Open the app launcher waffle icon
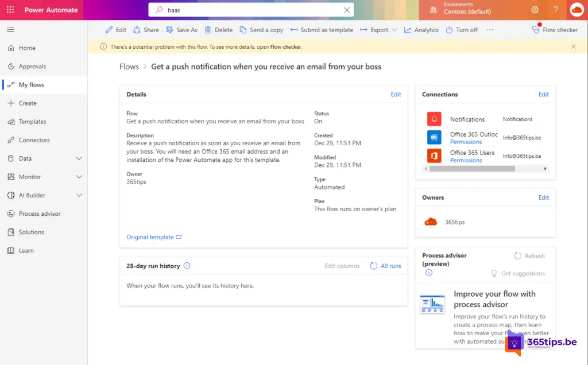Image resolution: width=588 pixels, height=365 pixels. 11,10
